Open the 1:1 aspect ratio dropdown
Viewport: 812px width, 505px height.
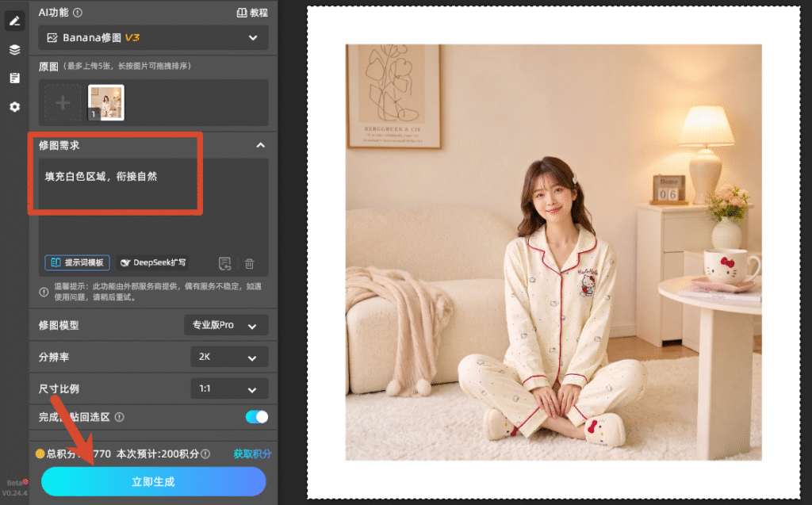click(229, 388)
